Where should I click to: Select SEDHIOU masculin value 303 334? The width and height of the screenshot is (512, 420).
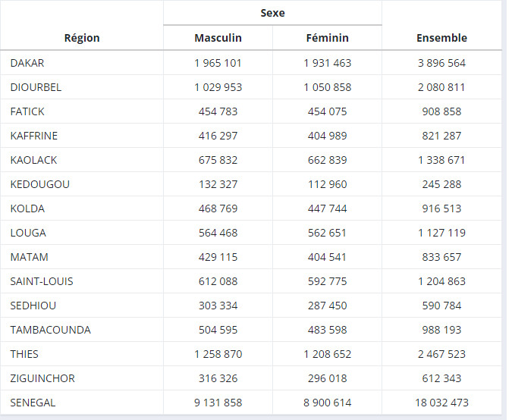218,306
